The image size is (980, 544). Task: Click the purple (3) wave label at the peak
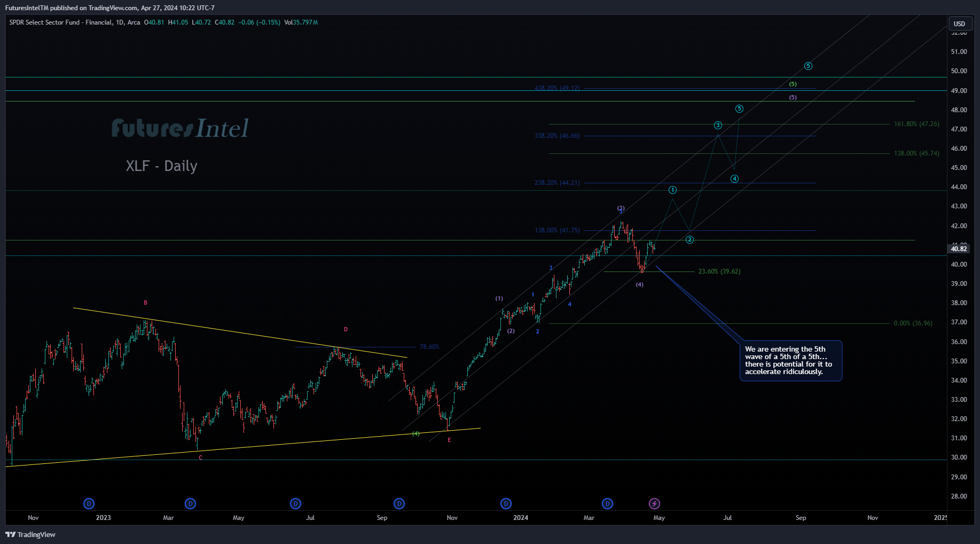tap(621, 208)
